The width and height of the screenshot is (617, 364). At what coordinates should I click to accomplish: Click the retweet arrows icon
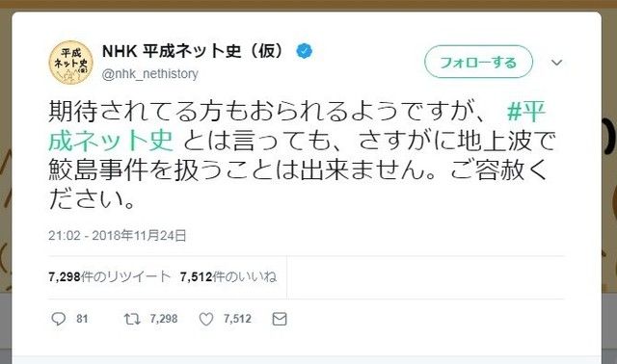[132, 319]
